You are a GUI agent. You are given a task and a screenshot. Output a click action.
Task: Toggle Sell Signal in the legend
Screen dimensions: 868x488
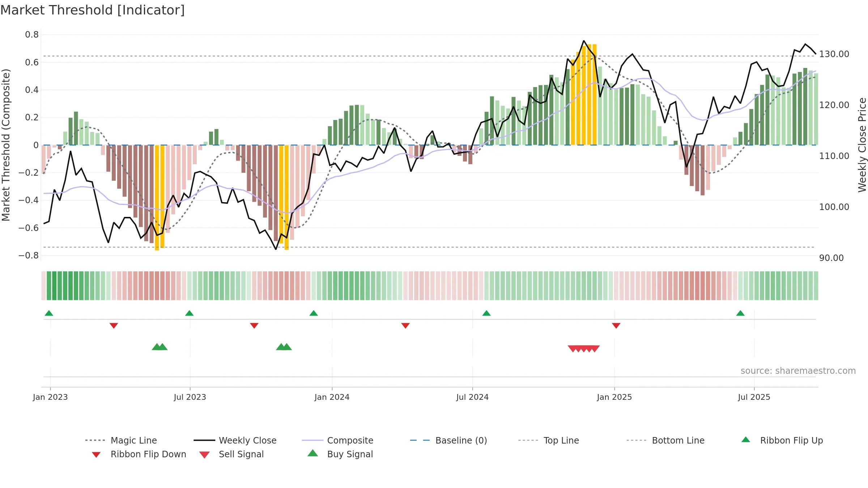(x=231, y=454)
